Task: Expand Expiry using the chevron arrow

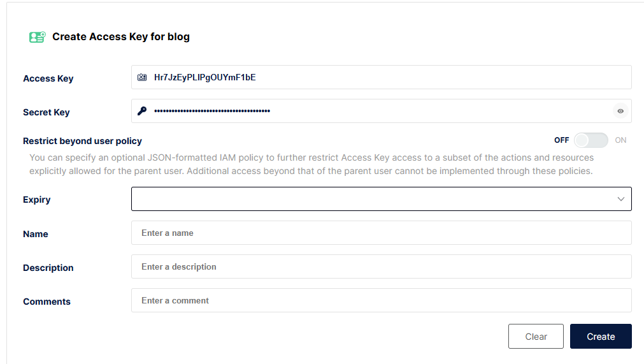Action: pyautogui.click(x=621, y=199)
